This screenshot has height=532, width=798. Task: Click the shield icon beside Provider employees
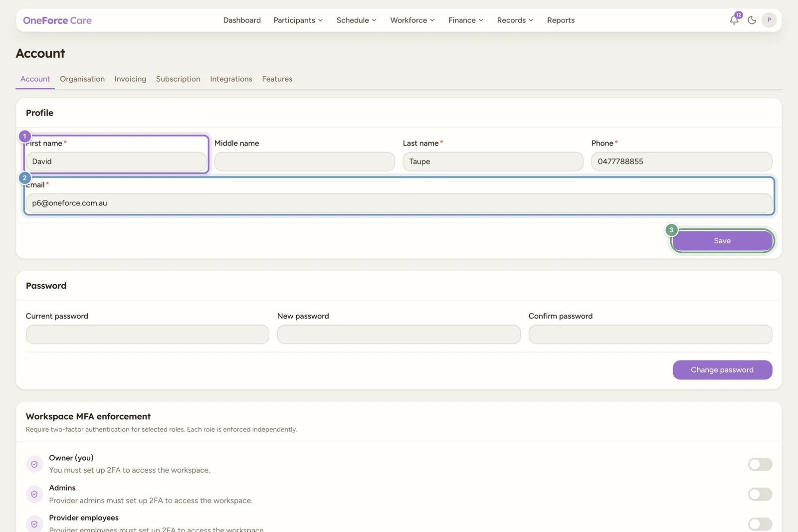click(34, 524)
